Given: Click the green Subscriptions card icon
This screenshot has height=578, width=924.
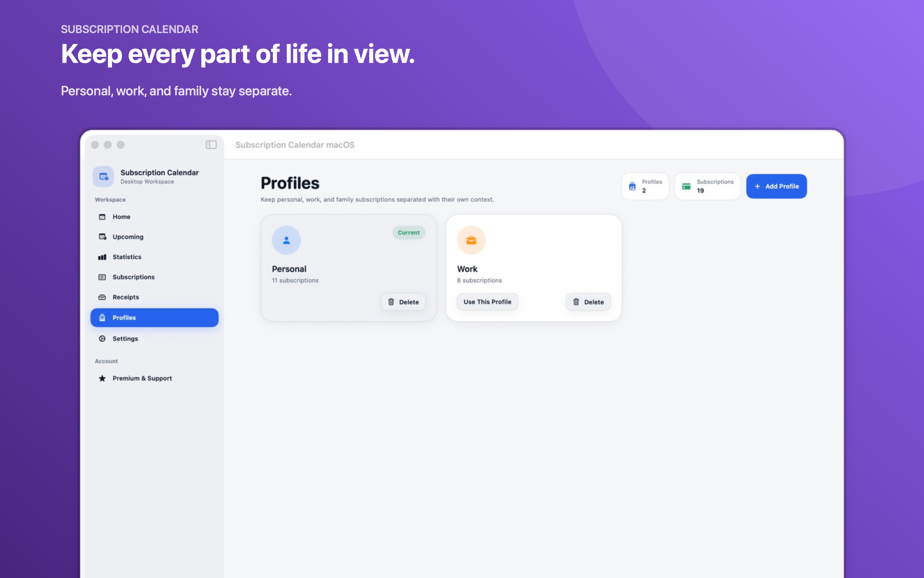Looking at the screenshot, I should [x=686, y=186].
